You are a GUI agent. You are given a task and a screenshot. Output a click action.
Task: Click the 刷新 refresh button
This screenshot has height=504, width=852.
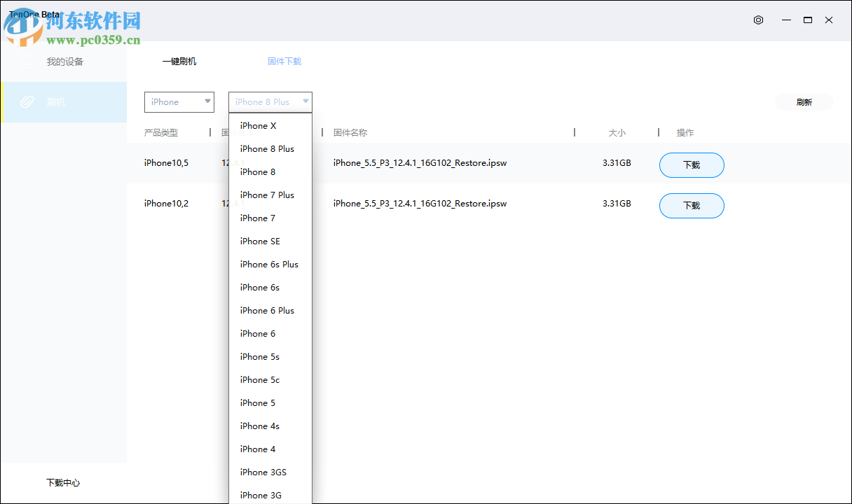pos(804,102)
